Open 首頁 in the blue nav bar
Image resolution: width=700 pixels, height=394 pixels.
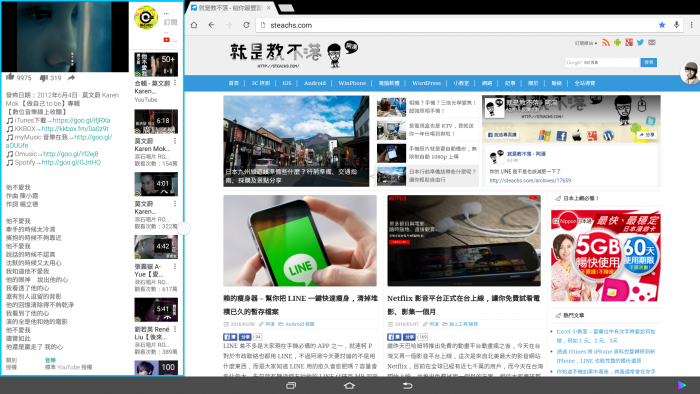(233, 83)
